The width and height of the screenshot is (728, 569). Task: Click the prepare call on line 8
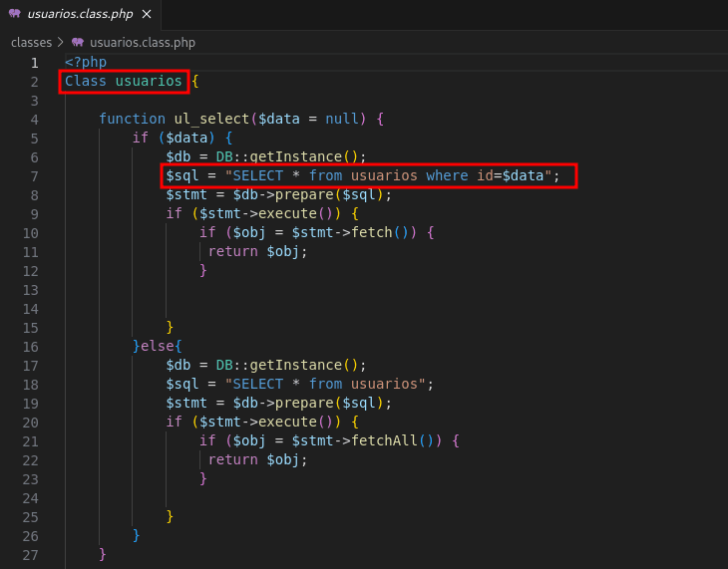(304, 194)
